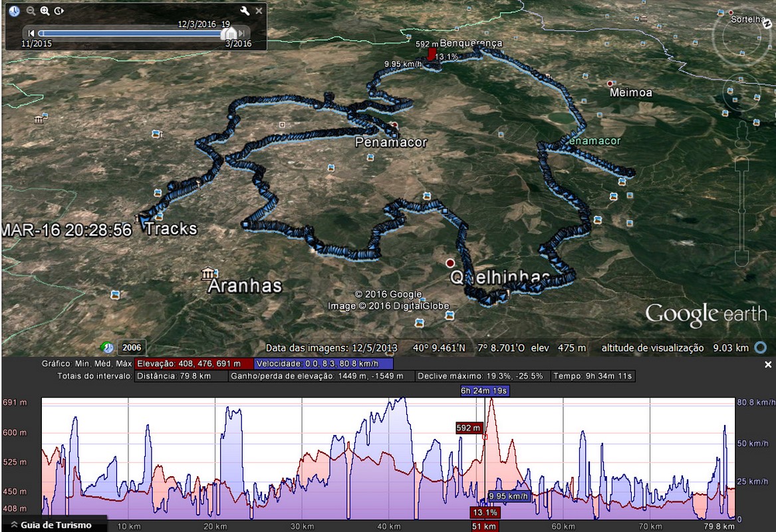The width and height of the screenshot is (776, 532).
Task: Play the time animation
Action: tap(59, 11)
